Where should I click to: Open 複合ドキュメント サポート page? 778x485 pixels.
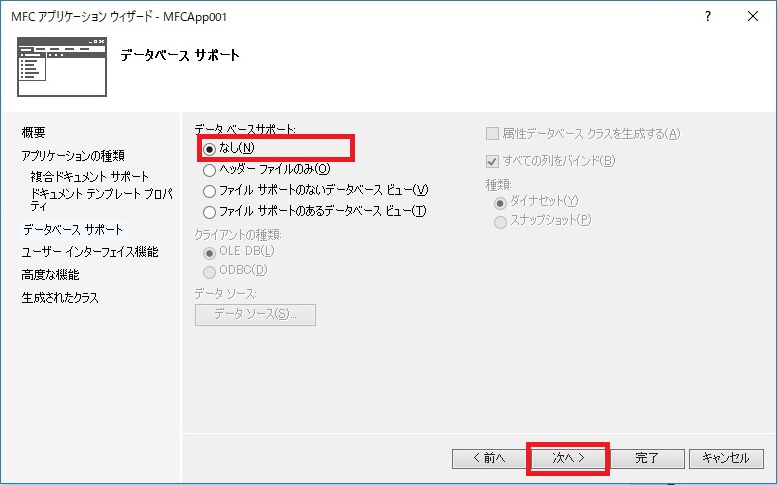(90, 177)
